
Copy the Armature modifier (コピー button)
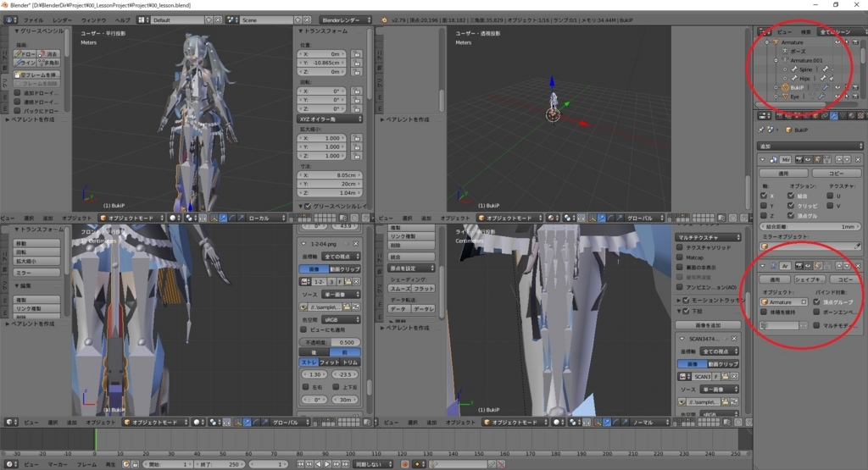tap(845, 279)
